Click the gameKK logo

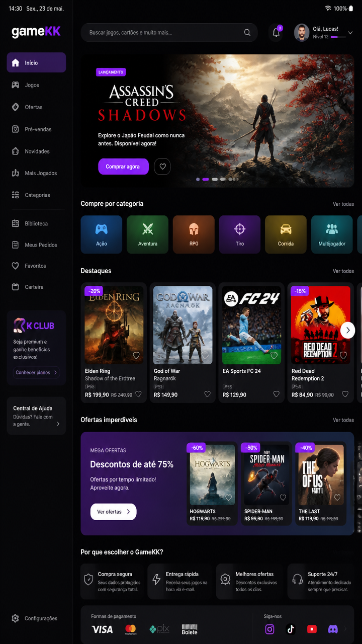pos(36,32)
